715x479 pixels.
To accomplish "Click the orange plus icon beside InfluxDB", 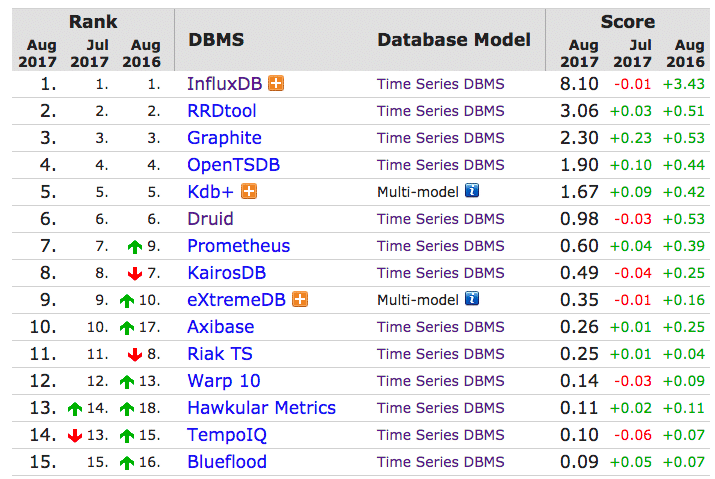I will pos(276,83).
